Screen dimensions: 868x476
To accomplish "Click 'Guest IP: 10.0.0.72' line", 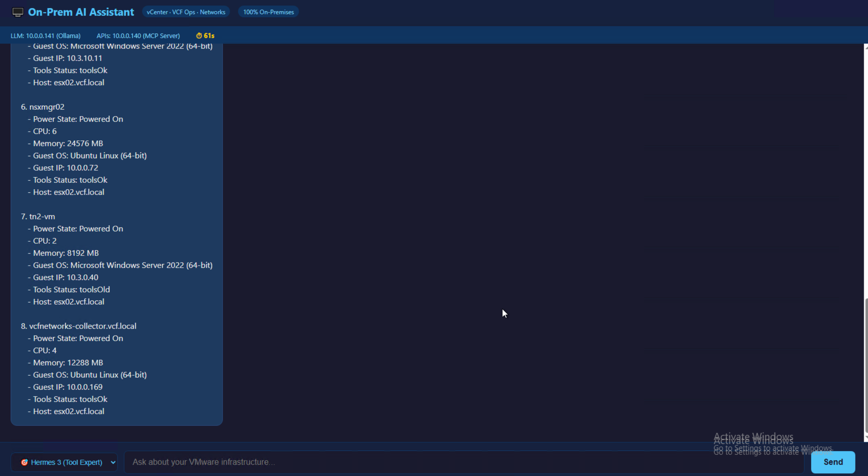I will (x=63, y=167).
